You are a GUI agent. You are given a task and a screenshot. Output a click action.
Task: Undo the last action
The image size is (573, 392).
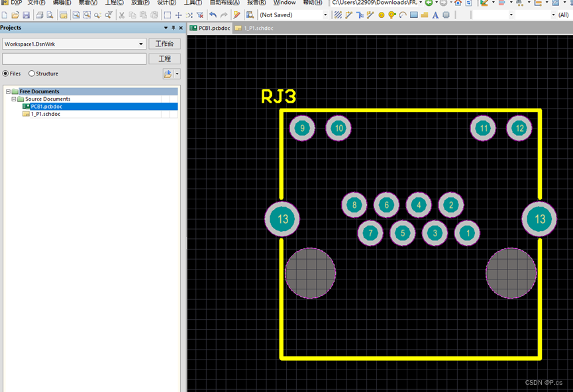click(x=213, y=15)
